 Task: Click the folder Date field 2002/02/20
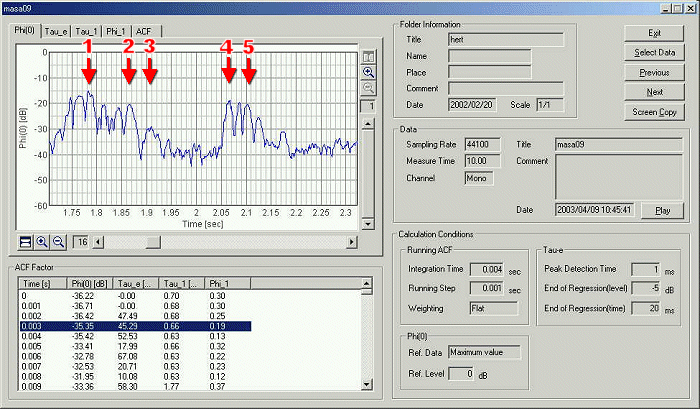point(472,105)
